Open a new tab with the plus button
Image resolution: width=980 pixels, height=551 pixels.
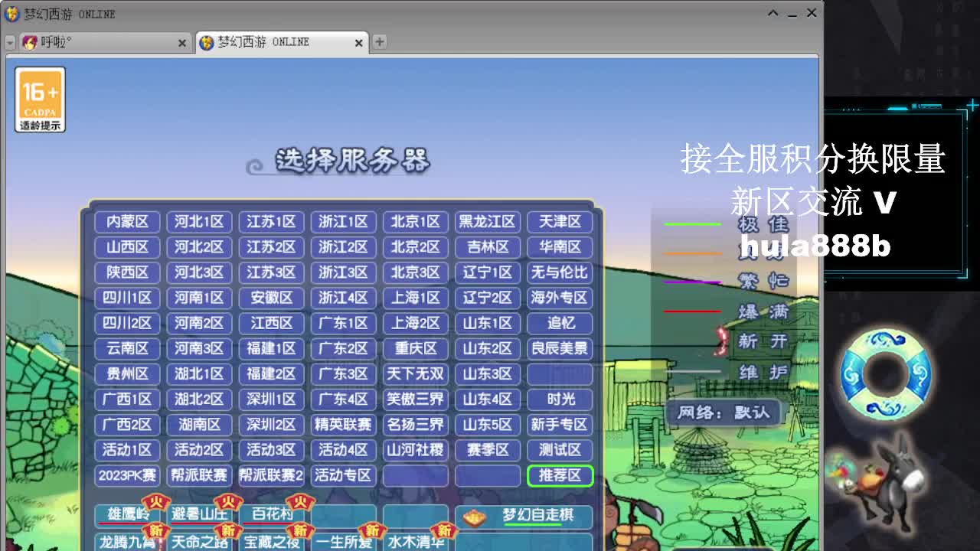(x=379, y=42)
